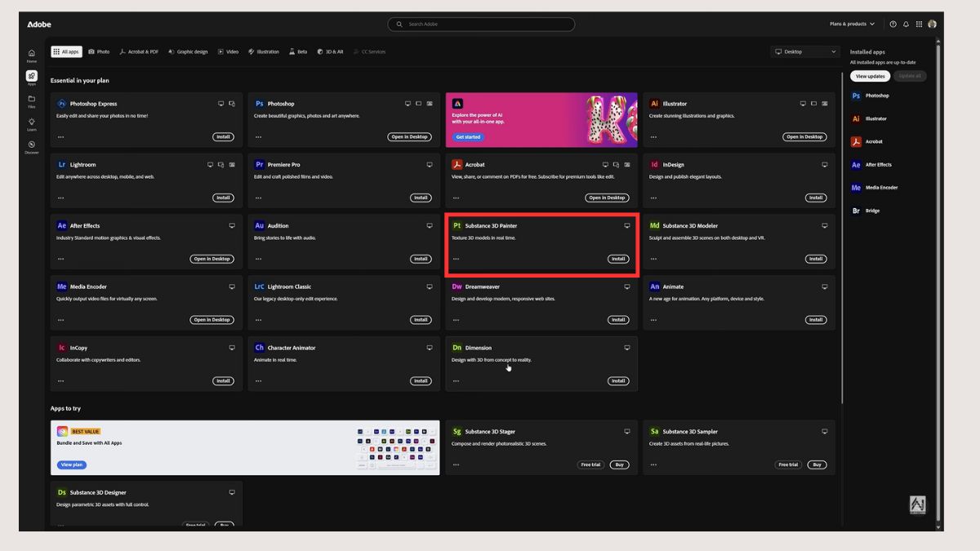Switch to the Illustration tab
Viewport: 980px width, 551px height.
point(264,51)
